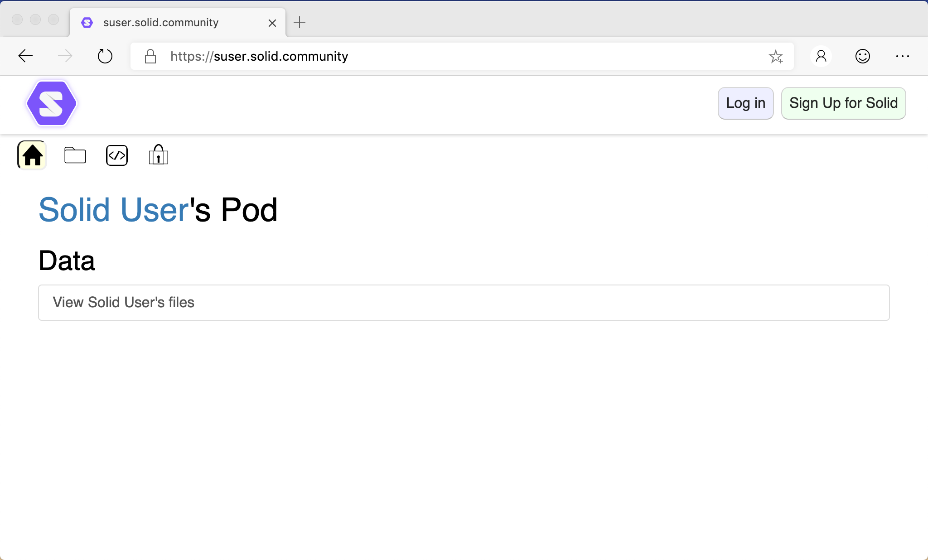Open the browser profile icon
Screen dimensions: 928x560
pos(821,56)
